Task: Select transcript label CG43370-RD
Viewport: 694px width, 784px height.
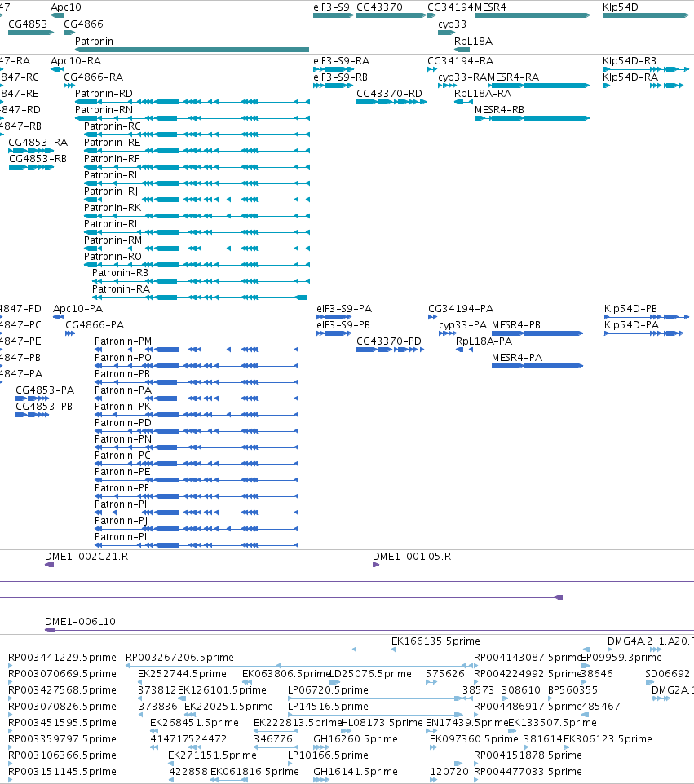Action: 389,94
